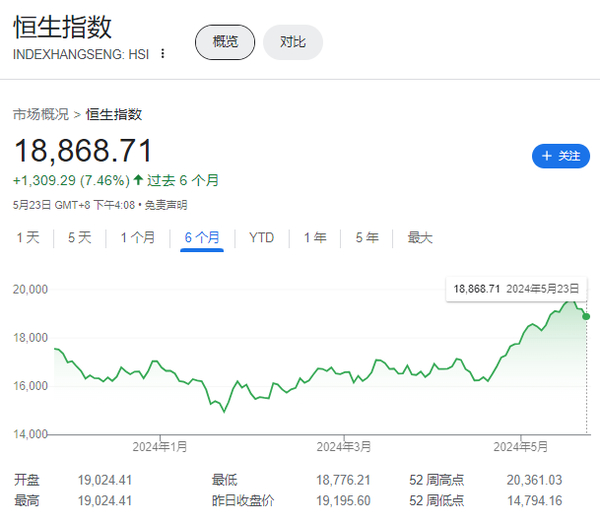Open the three-dot menu beside INDEXHANGSENG: HSI

point(163,54)
